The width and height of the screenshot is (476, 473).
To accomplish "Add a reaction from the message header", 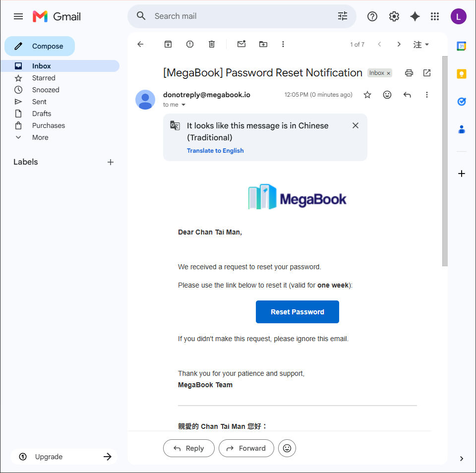I will pyautogui.click(x=387, y=95).
